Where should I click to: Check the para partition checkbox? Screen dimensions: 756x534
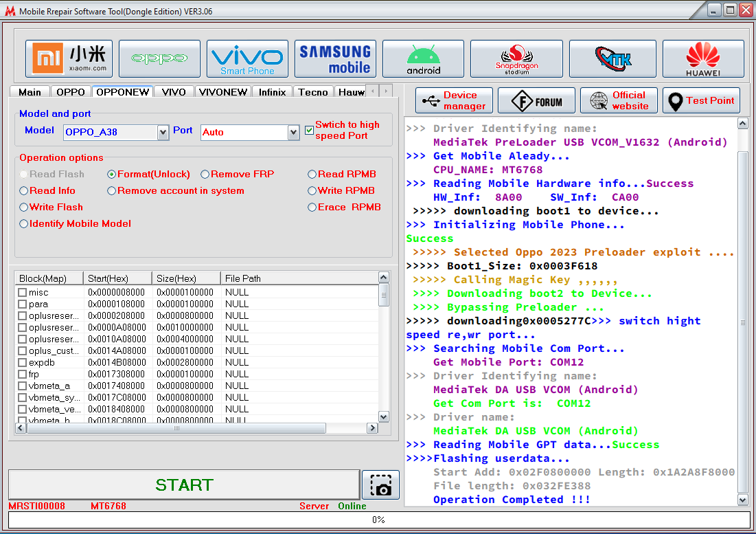[x=22, y=304]
